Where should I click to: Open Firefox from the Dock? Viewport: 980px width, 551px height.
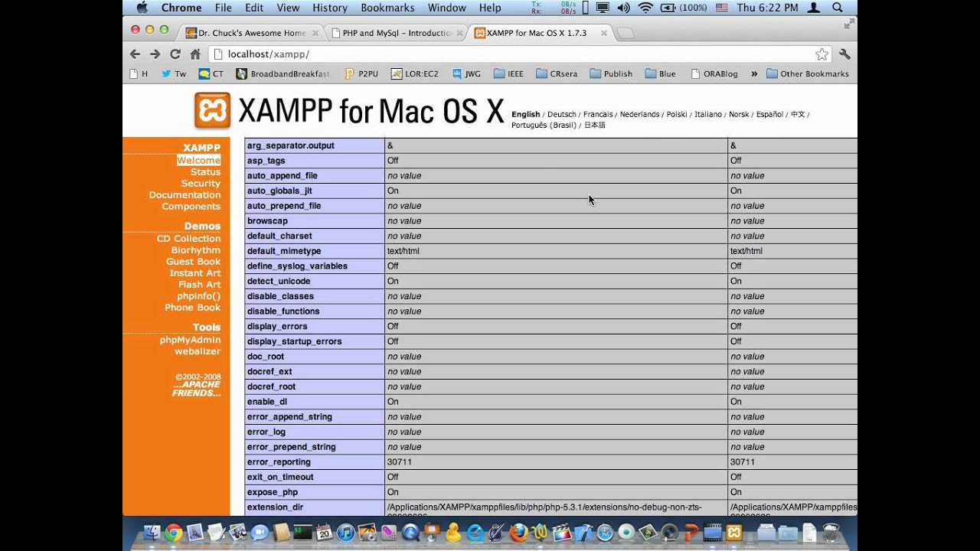pyautogui.click(x=518, y=532)
